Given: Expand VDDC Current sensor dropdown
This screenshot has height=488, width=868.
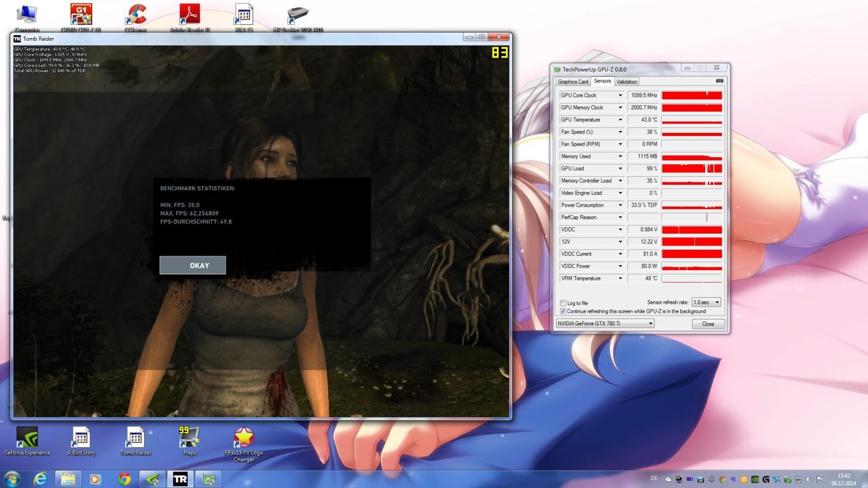Looking at the screenshot, I should click(620, 254).
